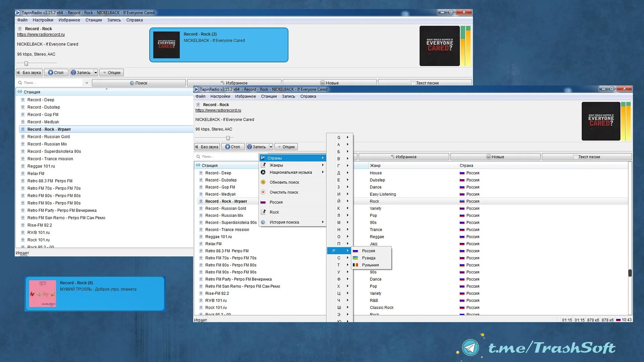Open Настройки menu in back window
Image resolution: width=644 pixels, height=362 pixels.
[x=43, y=20]
